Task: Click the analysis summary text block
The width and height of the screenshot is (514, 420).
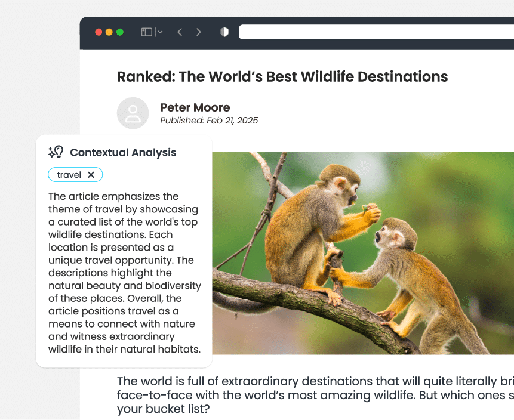Action: click(124, 273)
